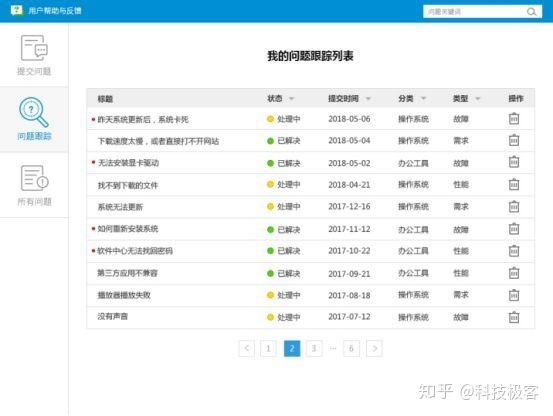Viewport: 553px width, 416px height.
Task: Click the 已解决 status in 2018-05-04 row
Action: coord(284,141)
